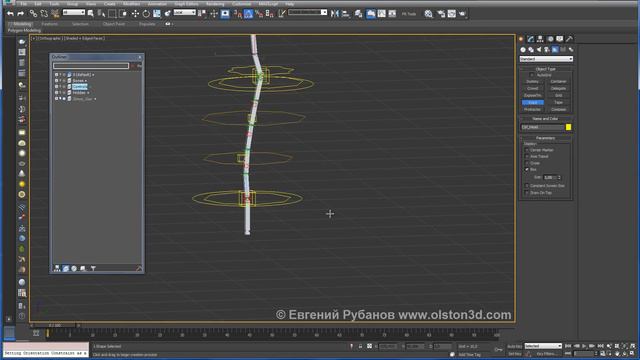640x360 pixels.
Task: Open the key filter Selected dropdown
Action: click(543, 346)
